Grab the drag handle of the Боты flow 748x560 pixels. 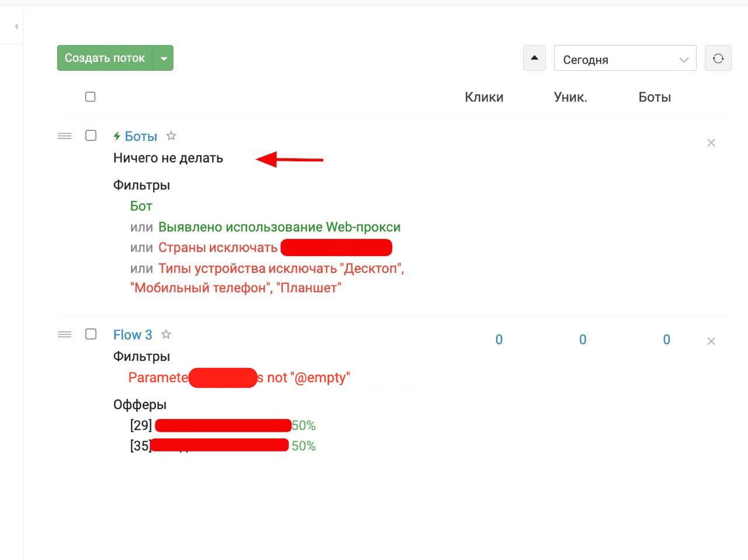pos(65,136)
